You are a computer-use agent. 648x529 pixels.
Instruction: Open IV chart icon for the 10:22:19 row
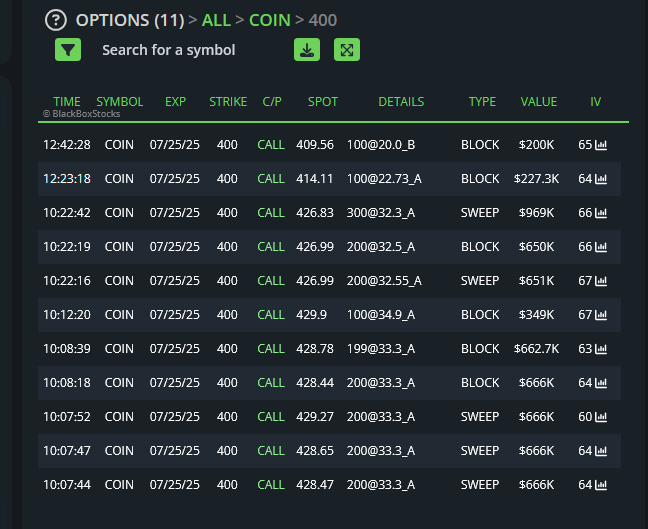601,247
